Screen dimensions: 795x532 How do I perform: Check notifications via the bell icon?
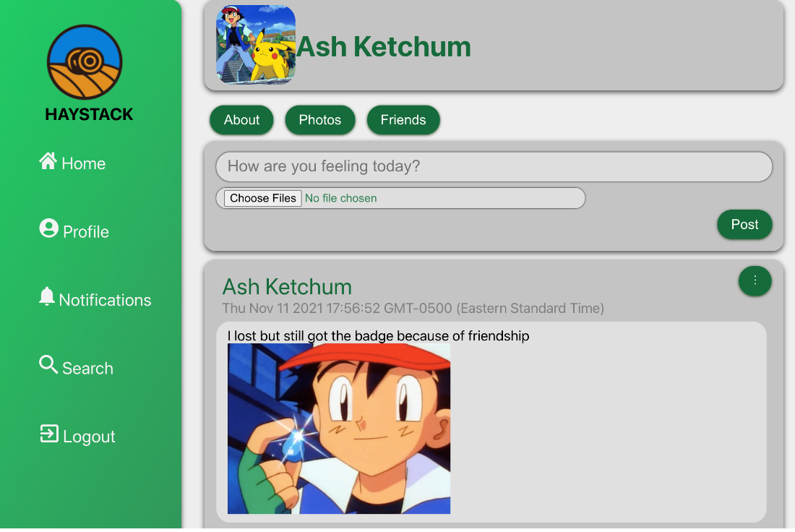48,296
